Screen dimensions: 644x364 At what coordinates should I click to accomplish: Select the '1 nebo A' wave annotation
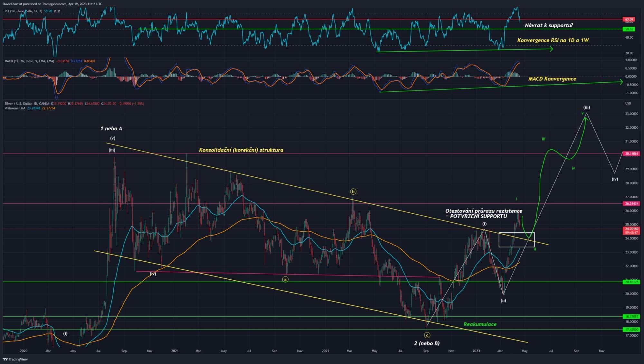(x=111, y=128)
